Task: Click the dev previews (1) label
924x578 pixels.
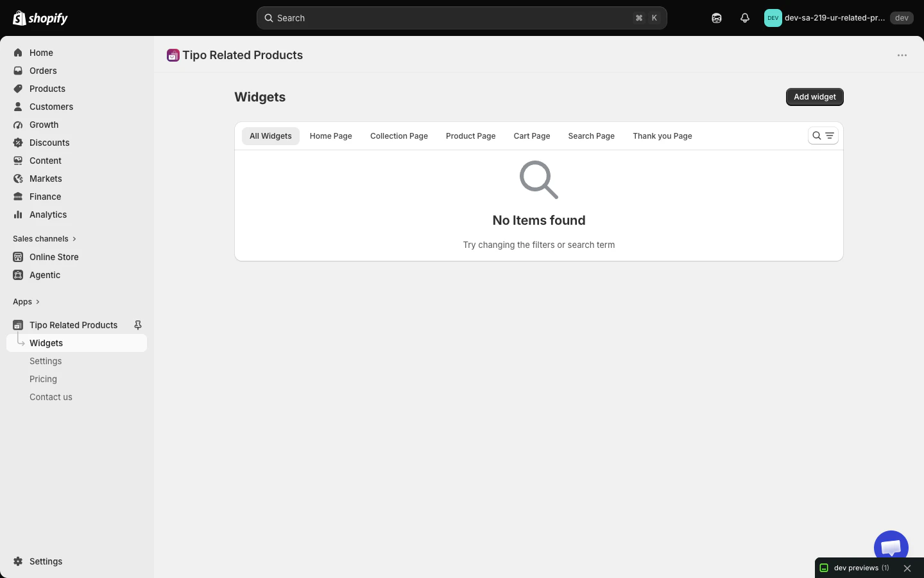Action: click(862, 568)
